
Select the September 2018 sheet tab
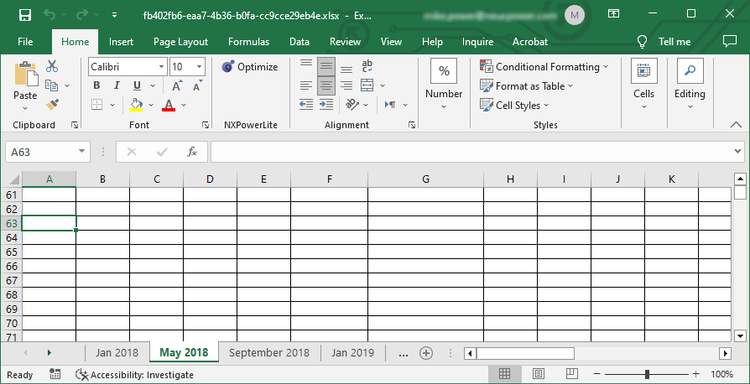[269, 353]
